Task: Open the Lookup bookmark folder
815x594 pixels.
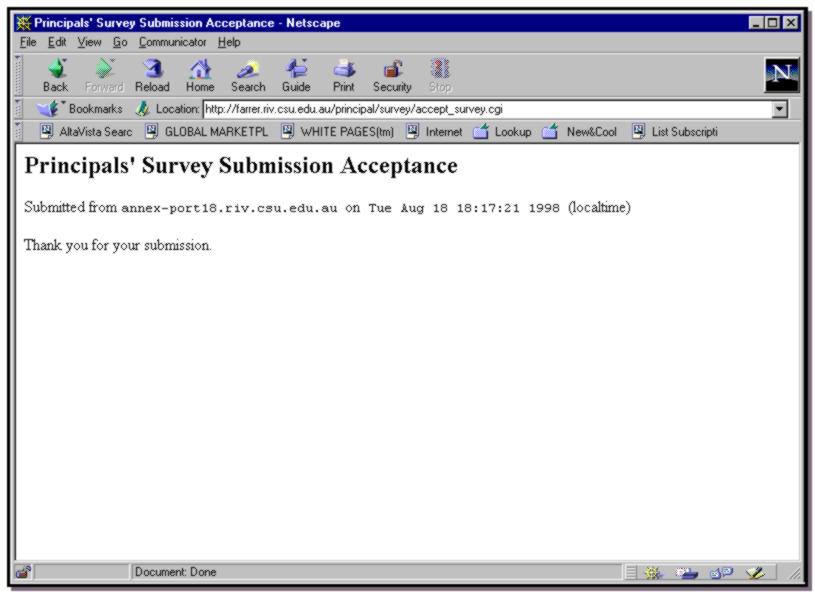Action: pos(502,131)
